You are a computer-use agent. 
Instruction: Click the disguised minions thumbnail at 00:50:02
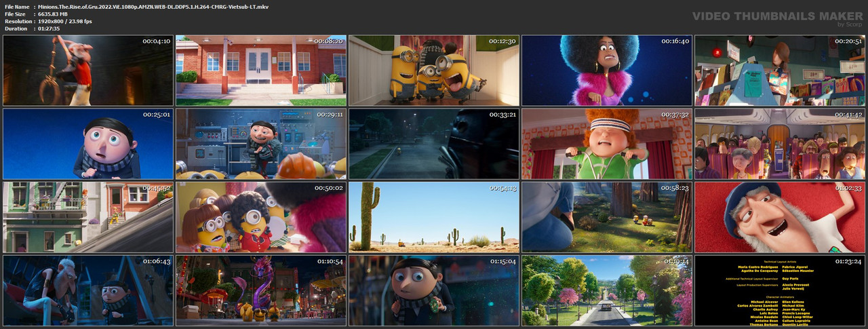click(261, 217)
